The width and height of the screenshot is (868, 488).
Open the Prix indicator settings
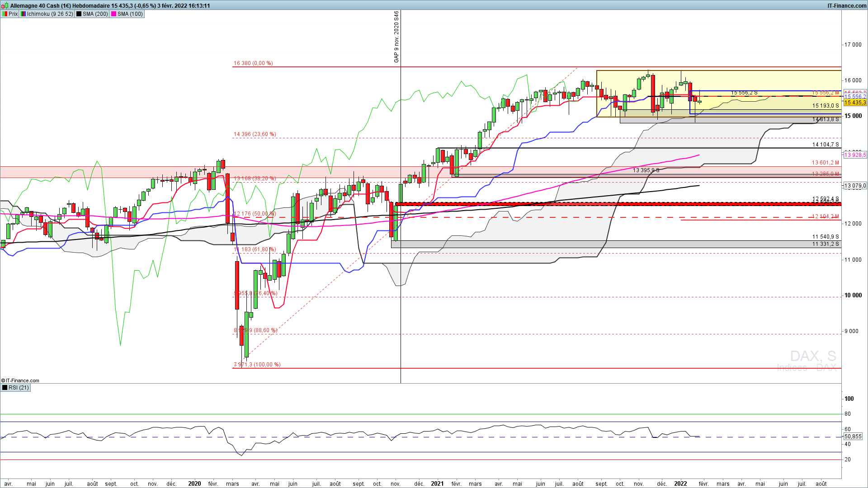pyautogui.click(x=10, y=14)
